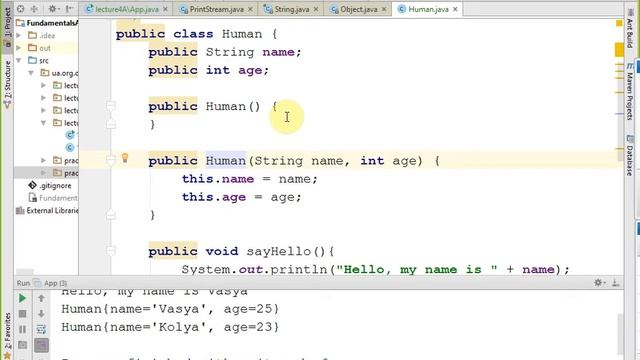640x360 pixels.
Task: Click the External Libraries icon
Action: coord(20,211)
